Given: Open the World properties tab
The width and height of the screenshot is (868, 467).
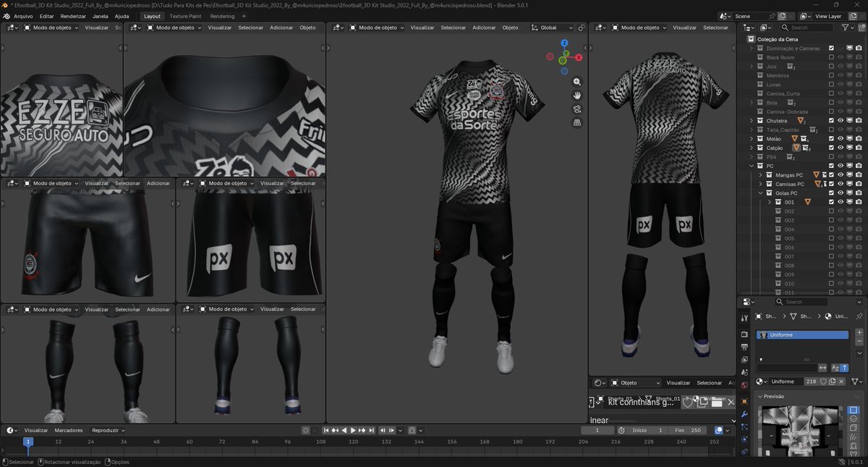Looking at the screenshot, I should pos(744,385).
